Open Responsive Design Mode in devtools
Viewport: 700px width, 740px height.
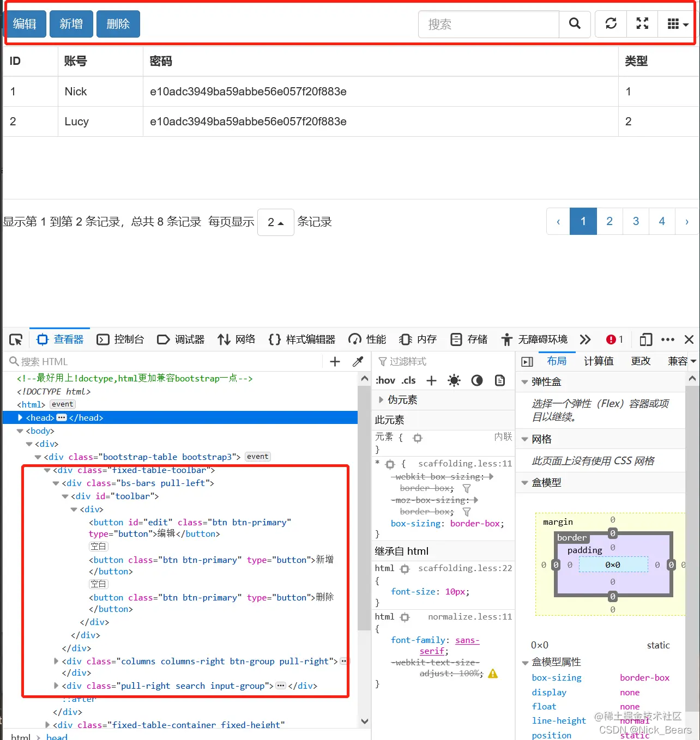(645, 339)
